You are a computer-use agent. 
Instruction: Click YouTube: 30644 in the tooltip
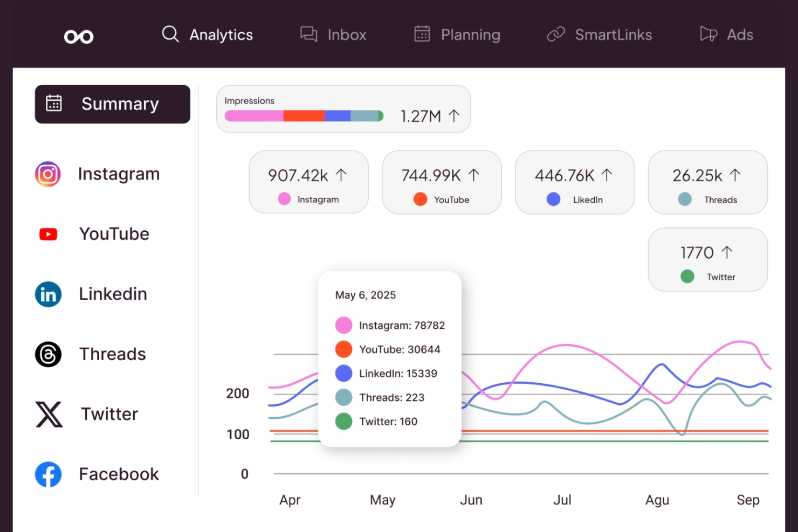(400, 349)
